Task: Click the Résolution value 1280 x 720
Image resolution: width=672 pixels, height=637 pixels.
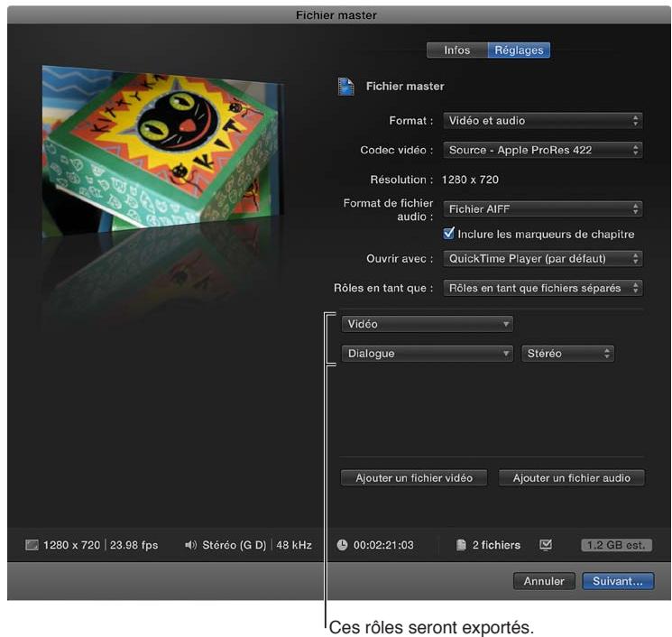Action: pos(470,180)
